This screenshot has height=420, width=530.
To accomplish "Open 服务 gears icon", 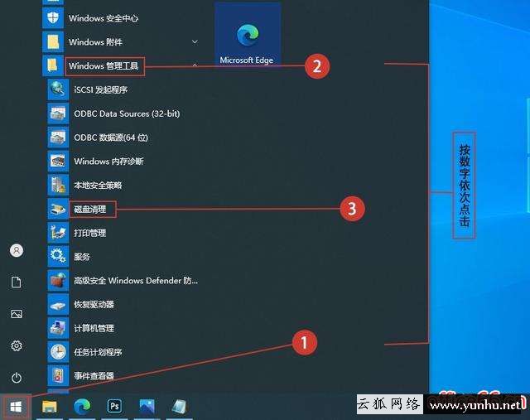I will (58, 256).
